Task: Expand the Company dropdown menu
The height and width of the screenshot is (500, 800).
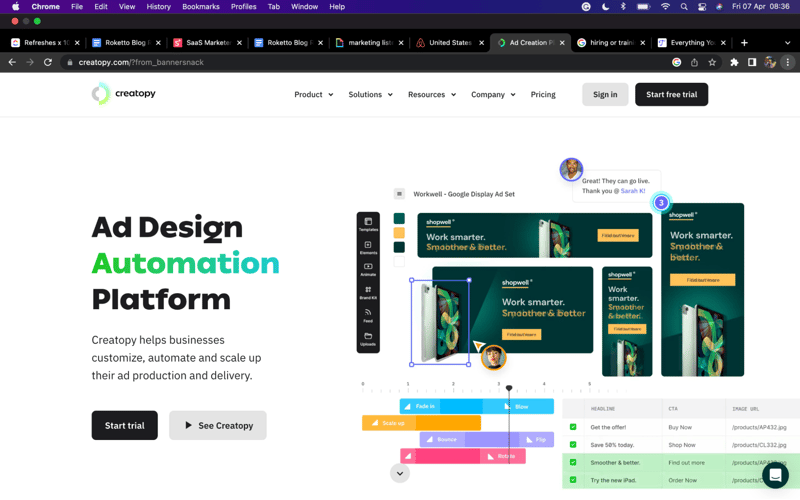Action: point(493,94)
